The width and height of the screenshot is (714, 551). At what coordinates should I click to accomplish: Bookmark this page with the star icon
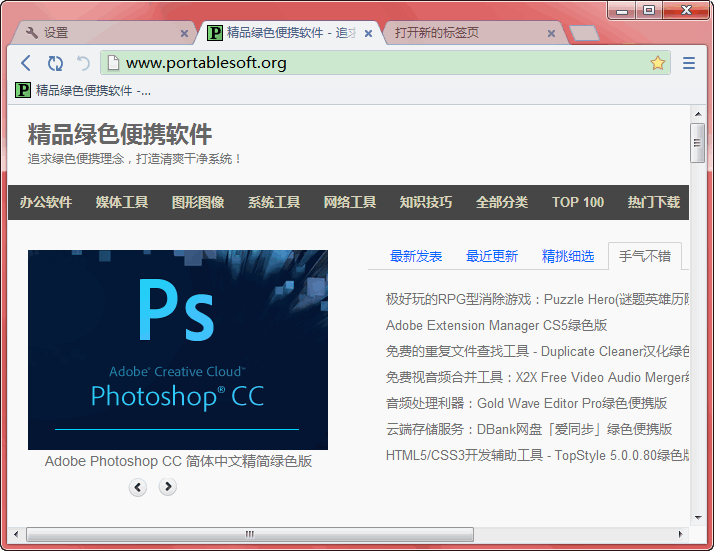(657, 63)
